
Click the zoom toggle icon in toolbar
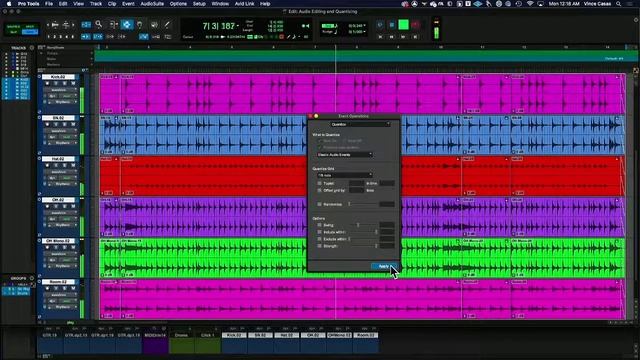pos(86,25)
